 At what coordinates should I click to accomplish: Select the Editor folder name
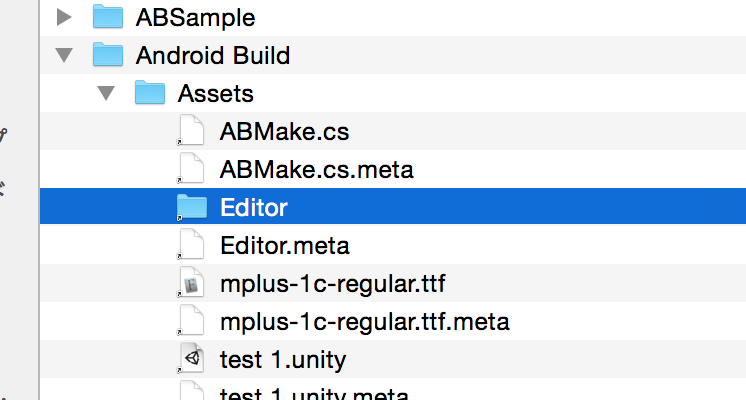[254, 207]
